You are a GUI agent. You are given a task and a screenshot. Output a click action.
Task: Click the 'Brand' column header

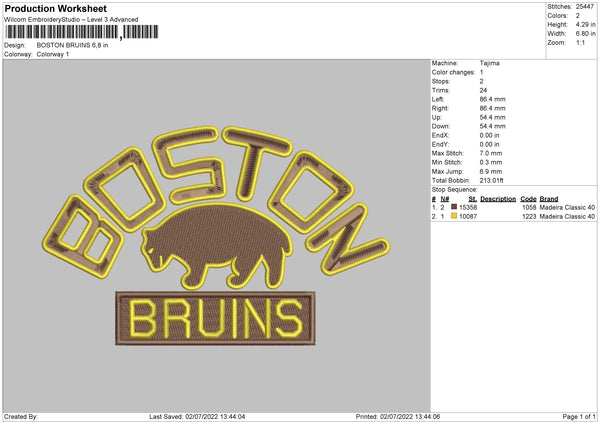coord(549,199)
